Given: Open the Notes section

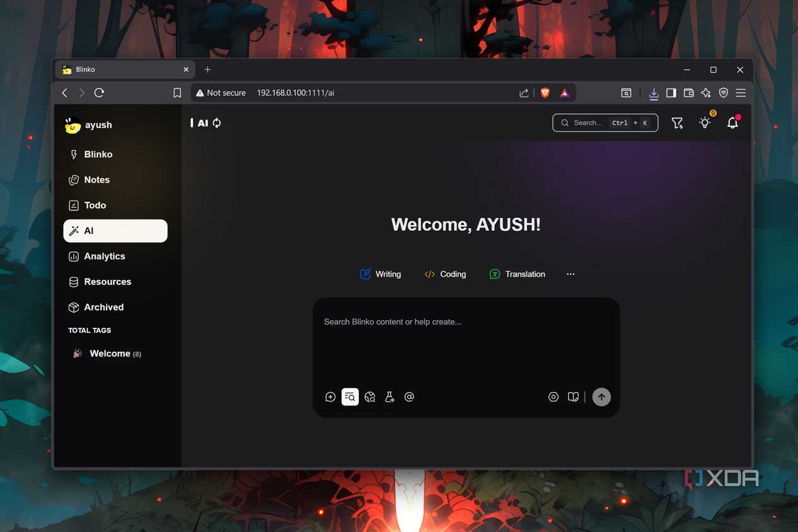Looking at the screenshot, I should pos(115,180).
